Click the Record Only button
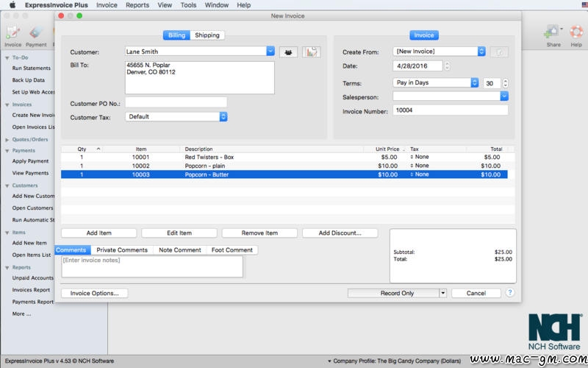The image size is (588, 368). point(393,293)
